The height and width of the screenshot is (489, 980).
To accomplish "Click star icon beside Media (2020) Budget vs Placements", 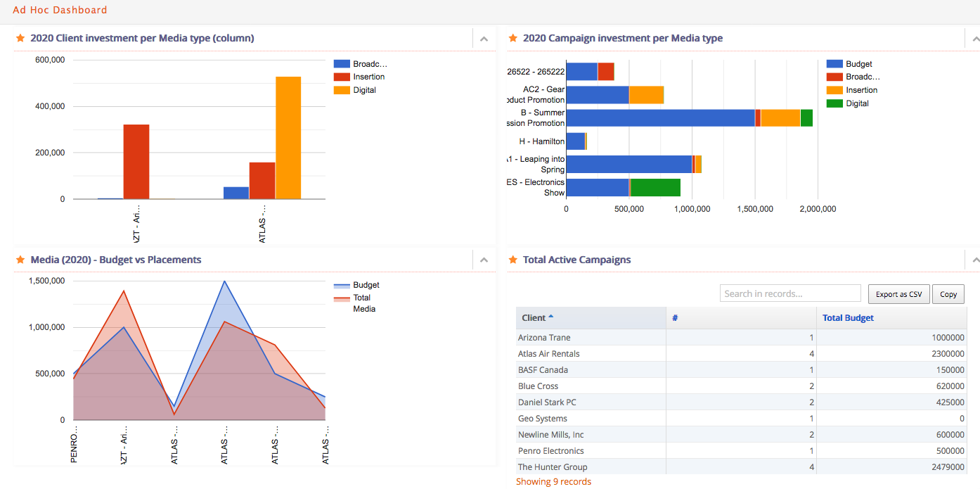I will pos(20,260).
